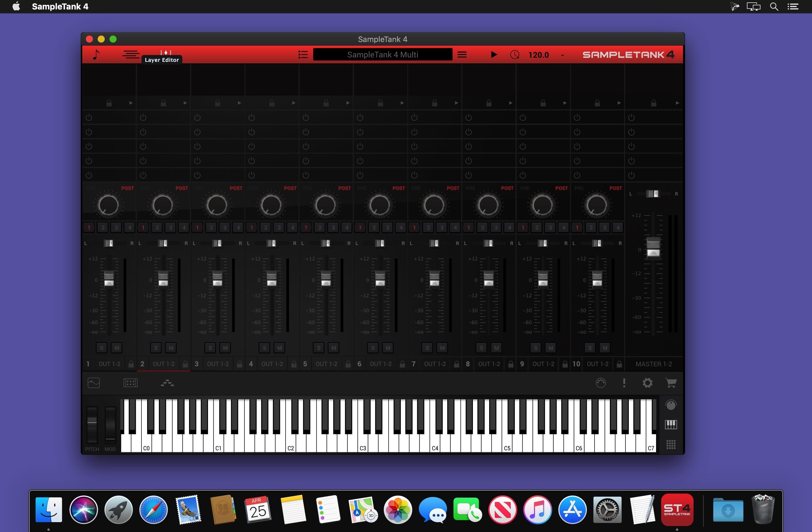This screenshot has width=812, height=532.
Task: Expand channel 1 instrument arrow
Action: 131,103
